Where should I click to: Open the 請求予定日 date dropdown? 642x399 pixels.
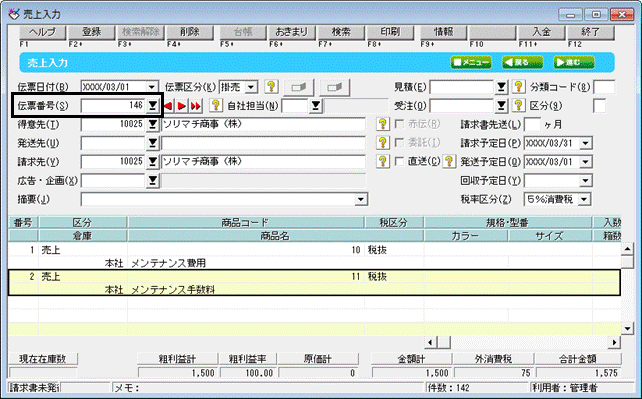(586, 143)
